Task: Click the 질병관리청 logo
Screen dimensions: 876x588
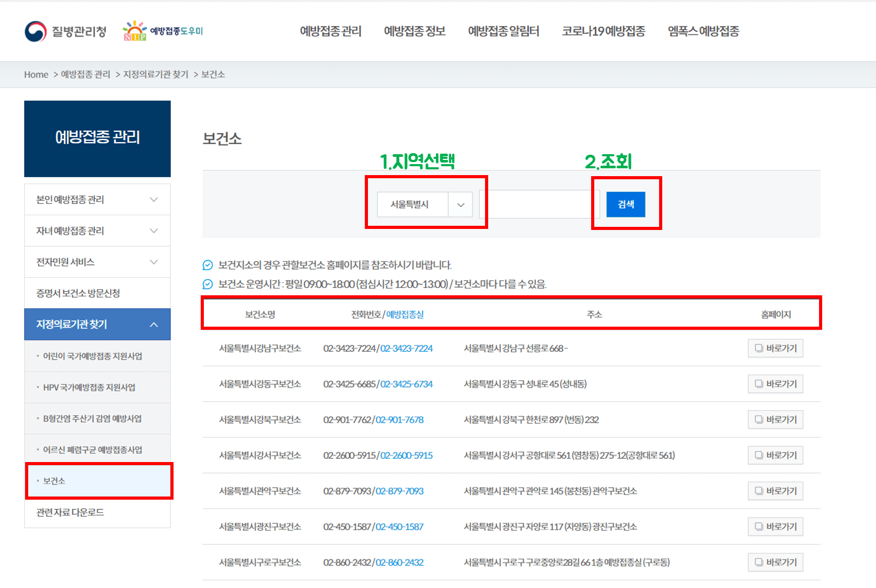Action: pos(64,31)
